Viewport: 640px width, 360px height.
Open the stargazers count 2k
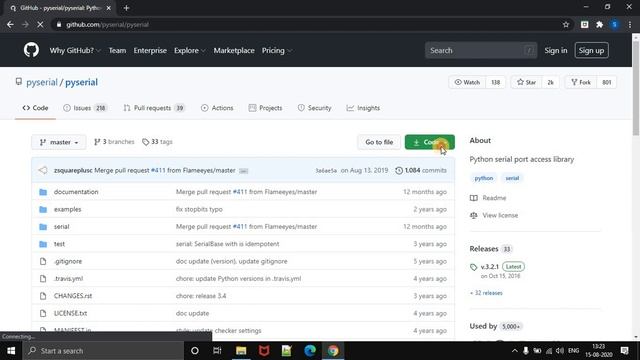551,82
